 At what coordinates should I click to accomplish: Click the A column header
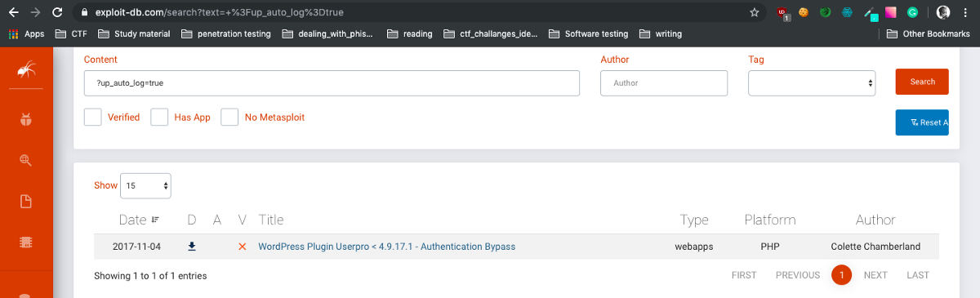pyautogui.click(x=217, y=220)
